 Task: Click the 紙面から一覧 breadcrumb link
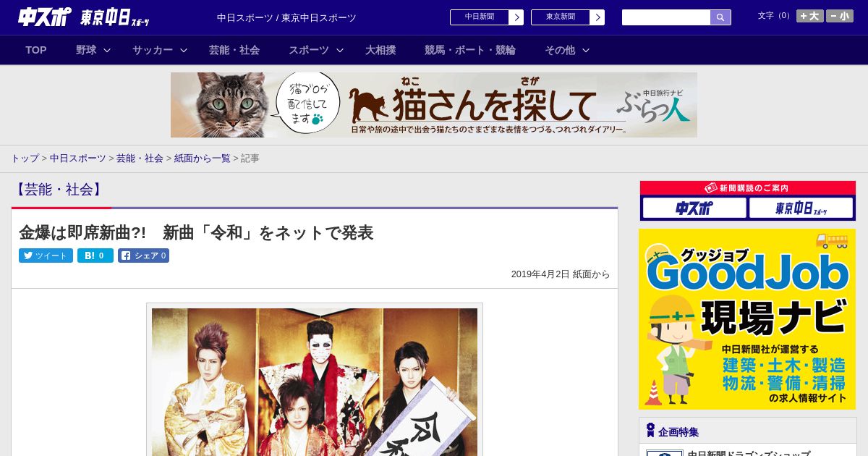[x=203, y=158]
